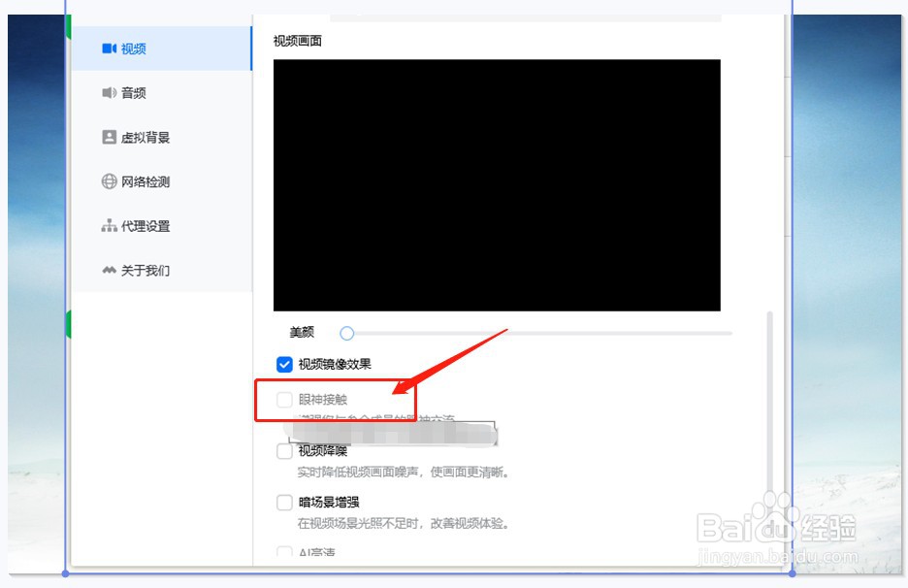This screenshot has width=908, height=588.
Task: Click the portrait icon beside 虚拟背景
Action: 109,137
